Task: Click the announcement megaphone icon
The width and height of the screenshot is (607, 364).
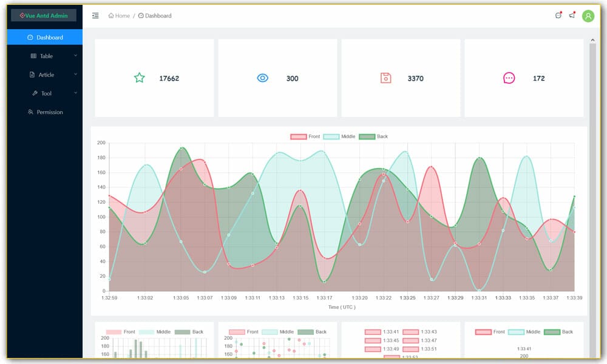Action: 571,15
